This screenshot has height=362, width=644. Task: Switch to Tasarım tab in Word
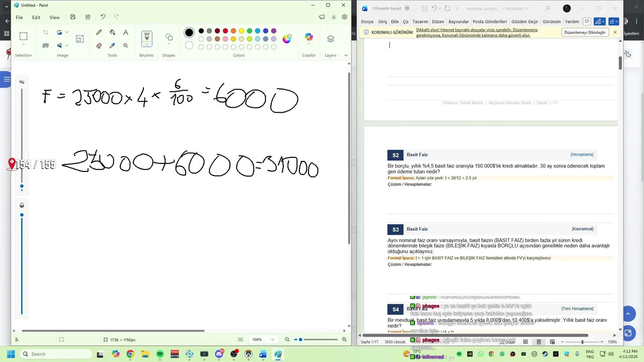(420, 22)
